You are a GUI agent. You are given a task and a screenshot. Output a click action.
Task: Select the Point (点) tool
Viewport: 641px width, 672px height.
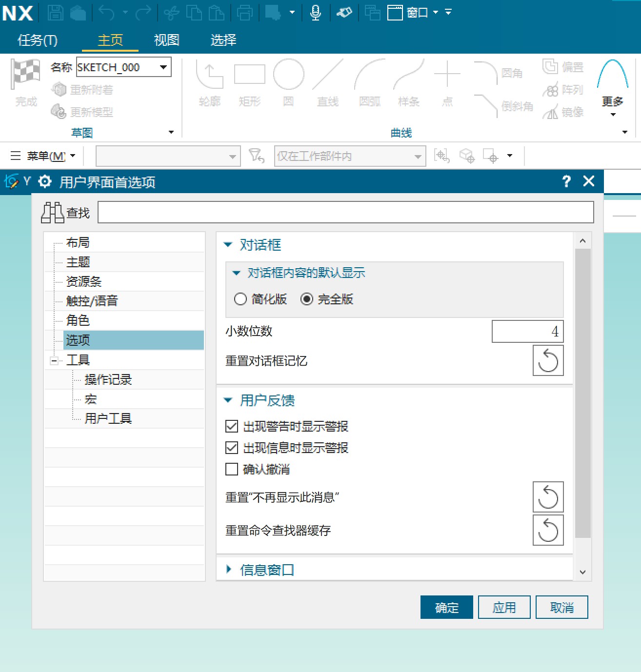(447, 83)
